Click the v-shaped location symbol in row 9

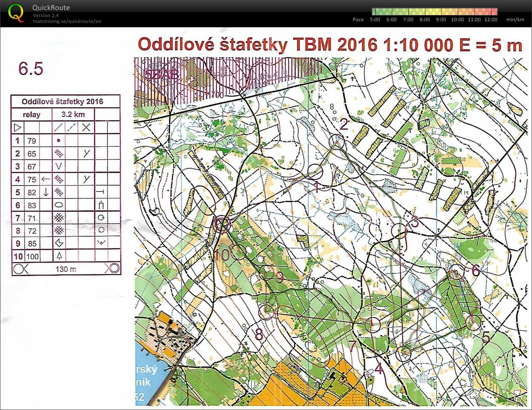101,243
